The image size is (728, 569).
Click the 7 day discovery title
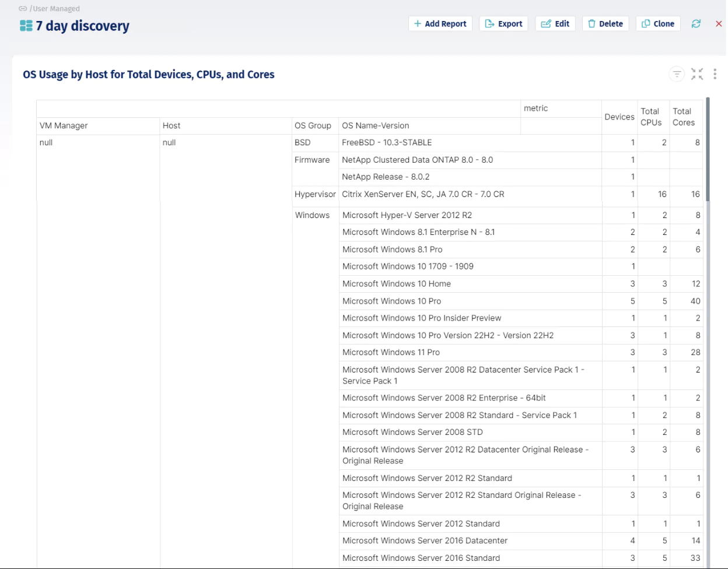[x=83, y=26]
